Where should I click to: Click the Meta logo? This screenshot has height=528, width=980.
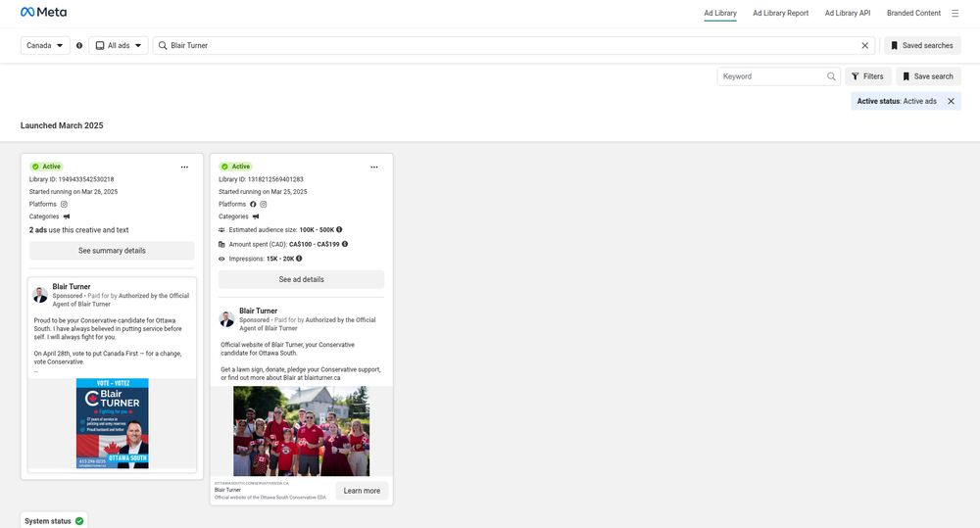click(x=43, y=12)
